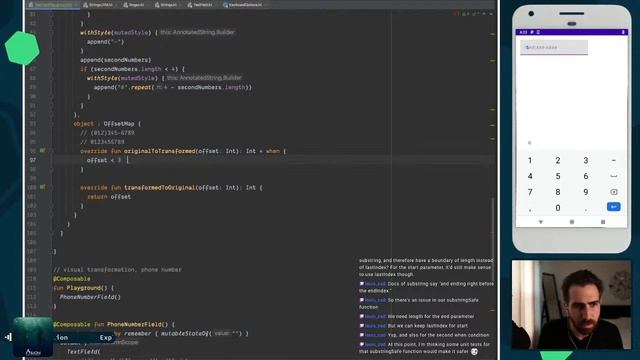Tap the Android recents square button
The image size is (640, 360).
point(603,222)
